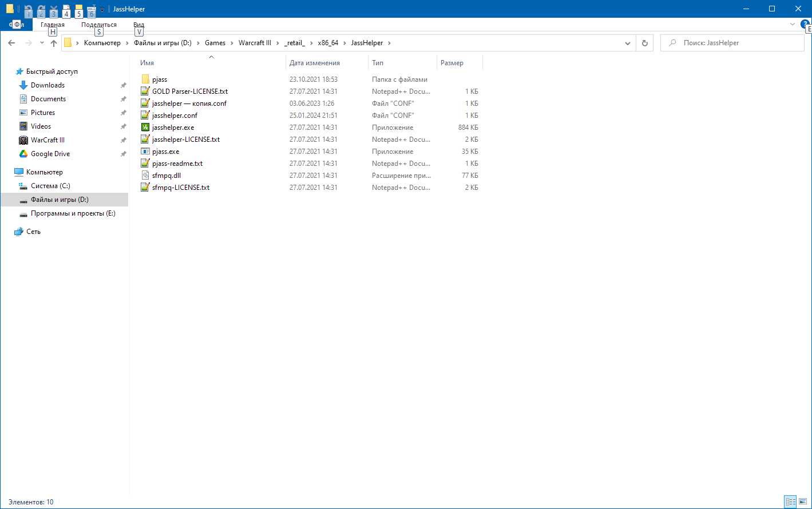Expand the chevron after Games in breadcrumb
The width and height of the screenshot is (812, 509).
tap(232, 43)
